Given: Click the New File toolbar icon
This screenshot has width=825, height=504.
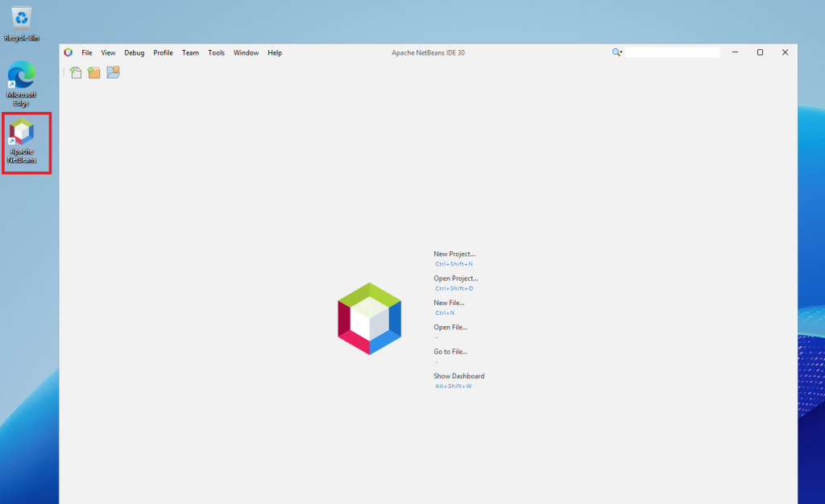Looking at the screenshot, I should [76, 72].
